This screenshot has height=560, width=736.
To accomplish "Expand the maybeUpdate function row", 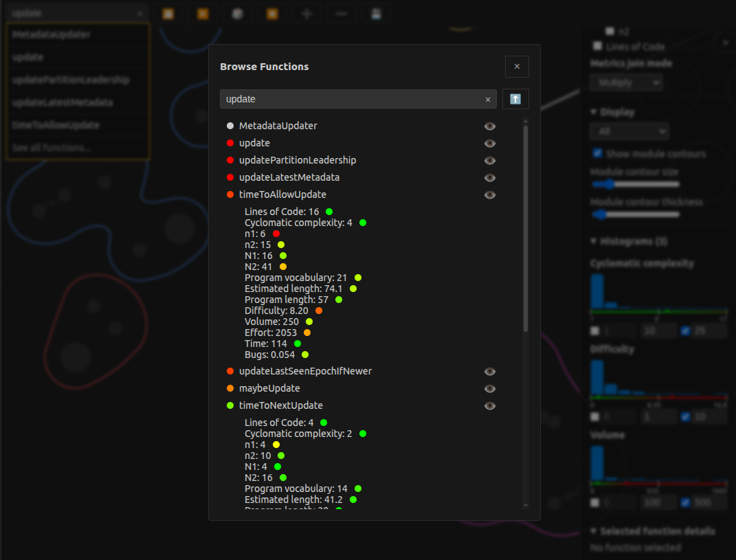I will (x=269, y=388).
